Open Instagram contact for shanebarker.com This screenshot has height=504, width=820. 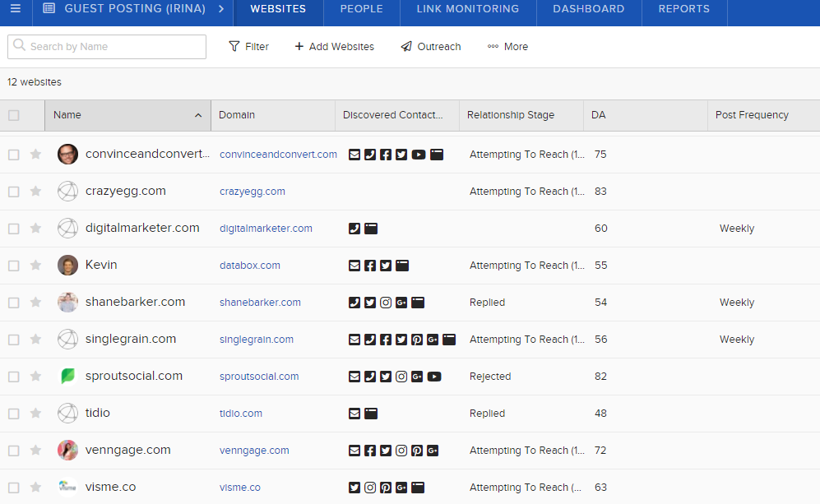tap(386, 303)
